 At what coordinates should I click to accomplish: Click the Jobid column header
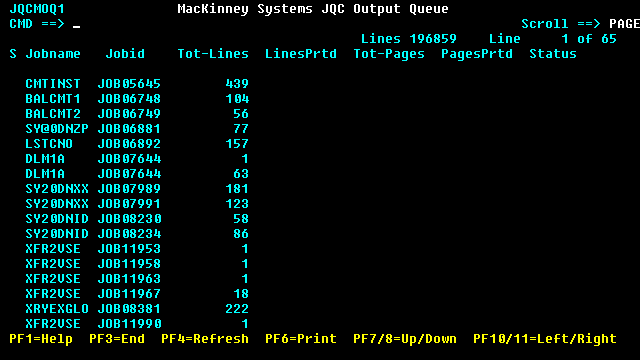tap(125, 54)
